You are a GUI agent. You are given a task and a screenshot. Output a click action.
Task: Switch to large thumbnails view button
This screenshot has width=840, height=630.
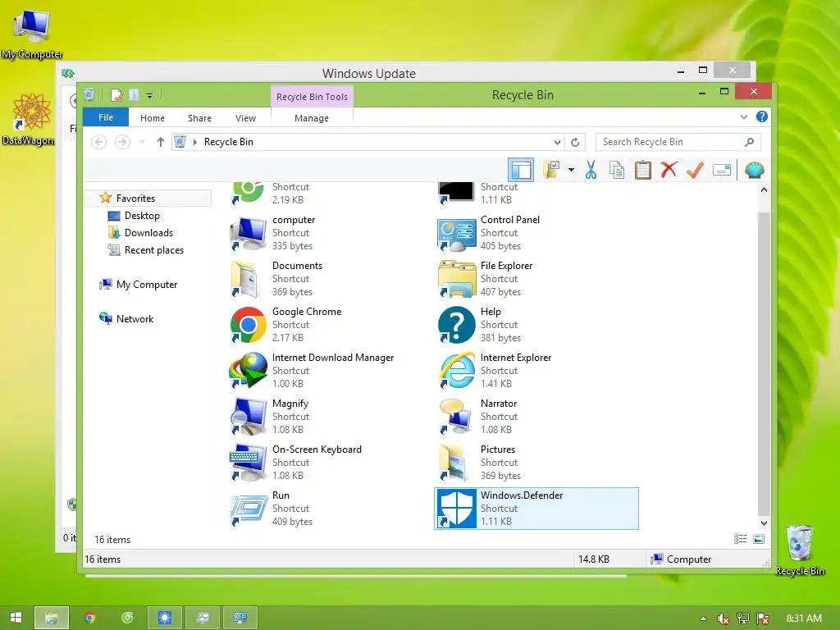[x=759, y=539]
